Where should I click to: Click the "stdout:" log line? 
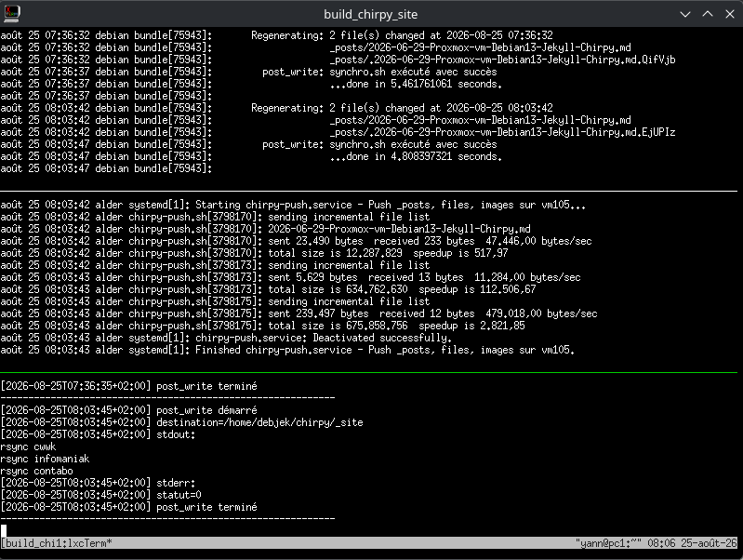pos(98,434)
